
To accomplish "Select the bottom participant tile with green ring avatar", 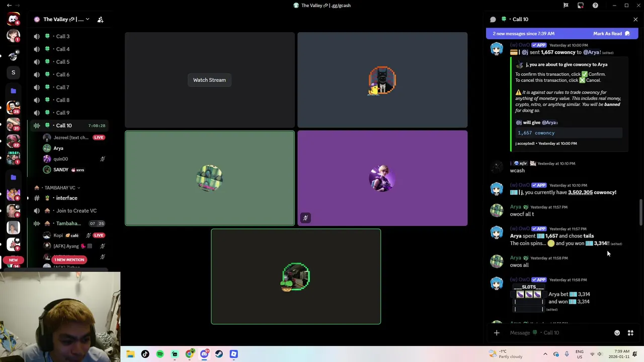I will [x=296, y=277].
